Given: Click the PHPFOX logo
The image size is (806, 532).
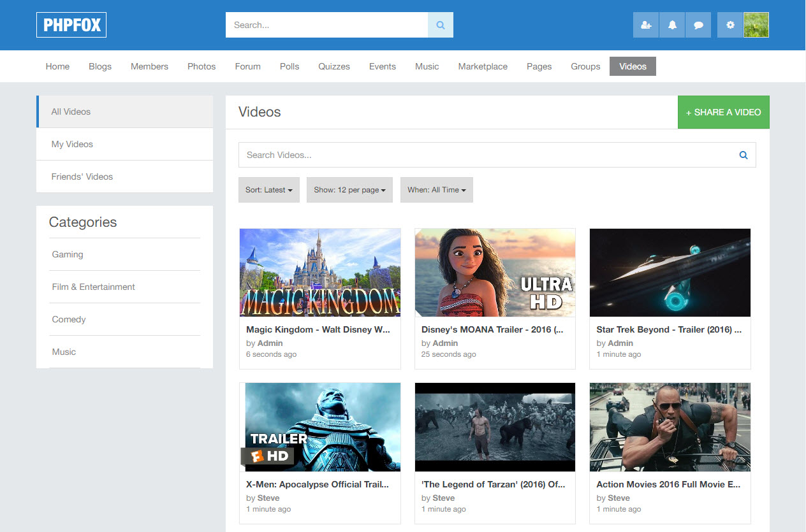Looking at the screenshot, I should 71,25.
